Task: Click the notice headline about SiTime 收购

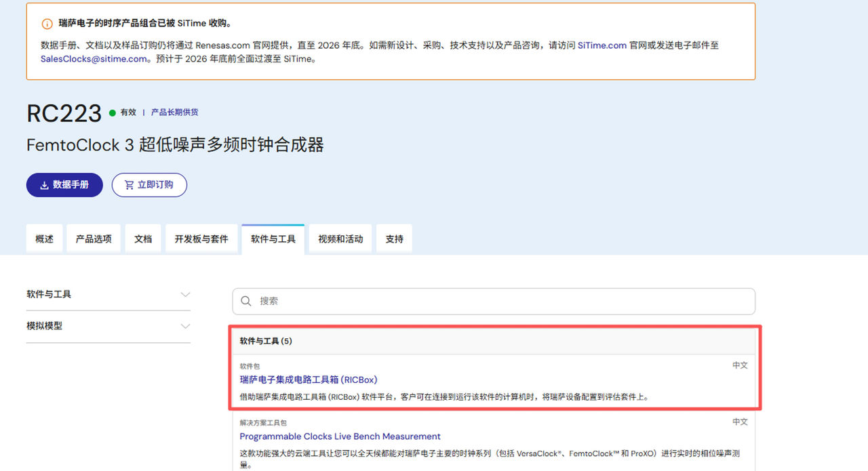Action: (x=145, y=24)
